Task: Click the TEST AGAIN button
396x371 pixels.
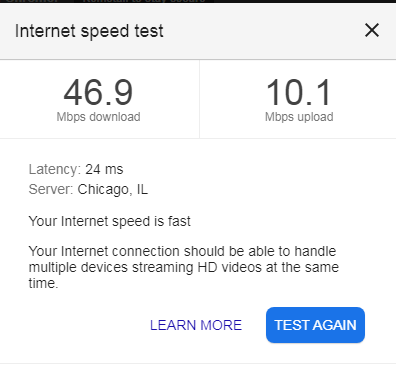Action: [x=315, y=325]
